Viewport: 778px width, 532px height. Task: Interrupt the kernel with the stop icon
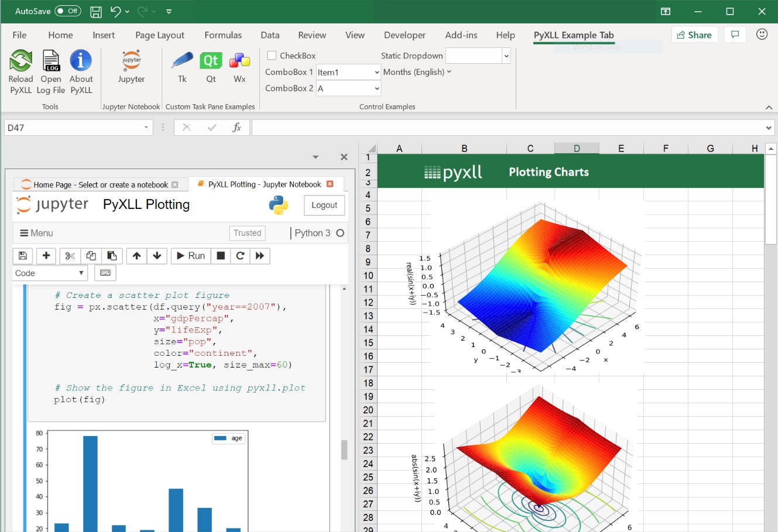pyautogui.click(x=221, y=256)
